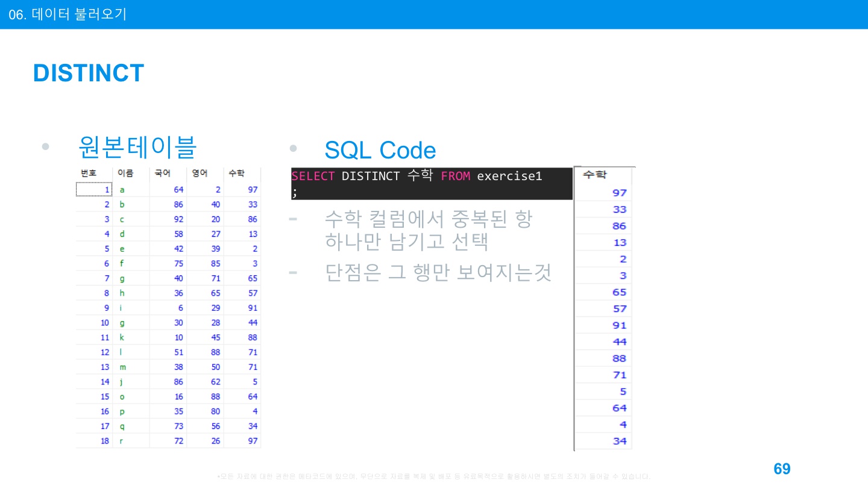
Task: Select the 국어 value 58 in row d
Action: [x=178, y=234]
